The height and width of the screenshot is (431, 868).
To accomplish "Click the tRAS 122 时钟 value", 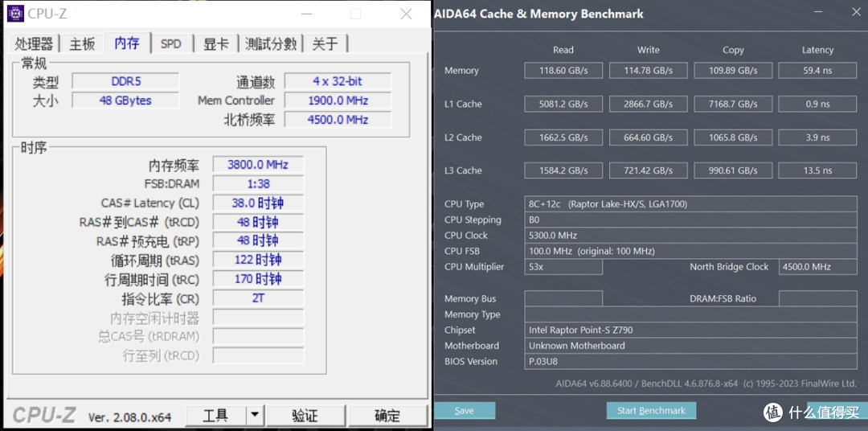I will pyautogui.click(x=258, y=260).
